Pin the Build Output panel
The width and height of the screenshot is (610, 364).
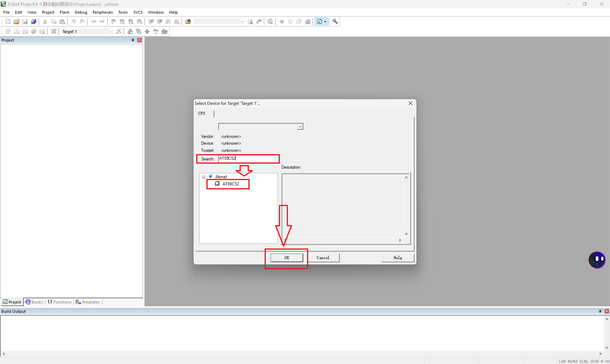(600, 311)
